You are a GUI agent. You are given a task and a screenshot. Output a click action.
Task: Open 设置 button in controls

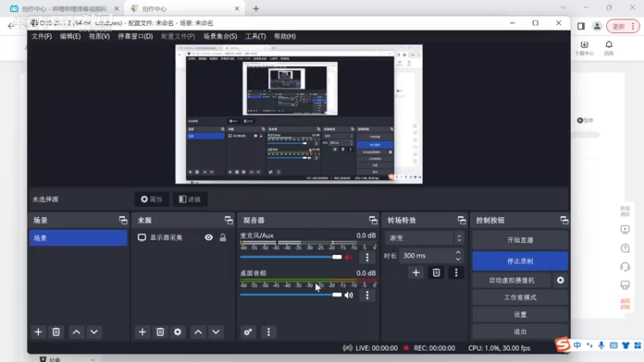[x=520, y=315]
